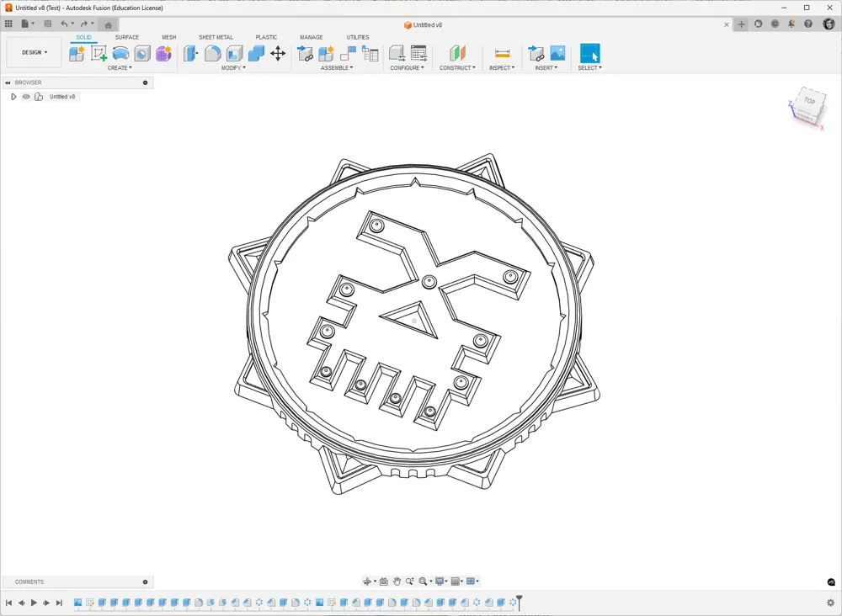
Task: Open the ASSEMBLE dropdown menu
Action: (x=336, y=67)
